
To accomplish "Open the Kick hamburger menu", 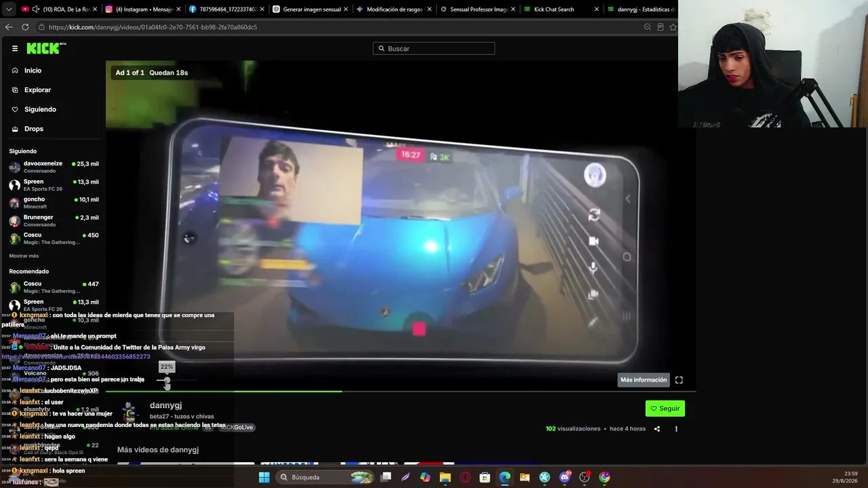I will 15,49.
